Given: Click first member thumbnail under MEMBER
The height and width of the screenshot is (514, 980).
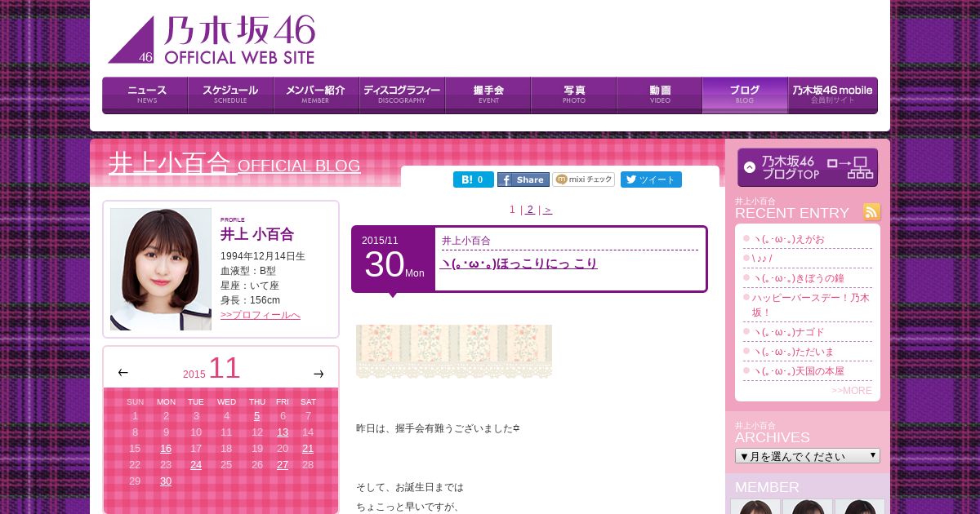Looking at the screenshot, I should [755, 507].
